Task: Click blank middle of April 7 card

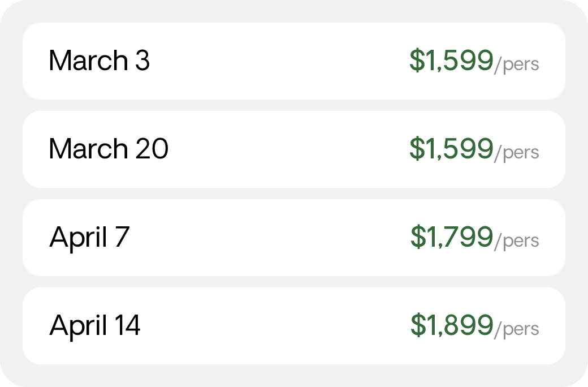Action: tap(270, 238)
